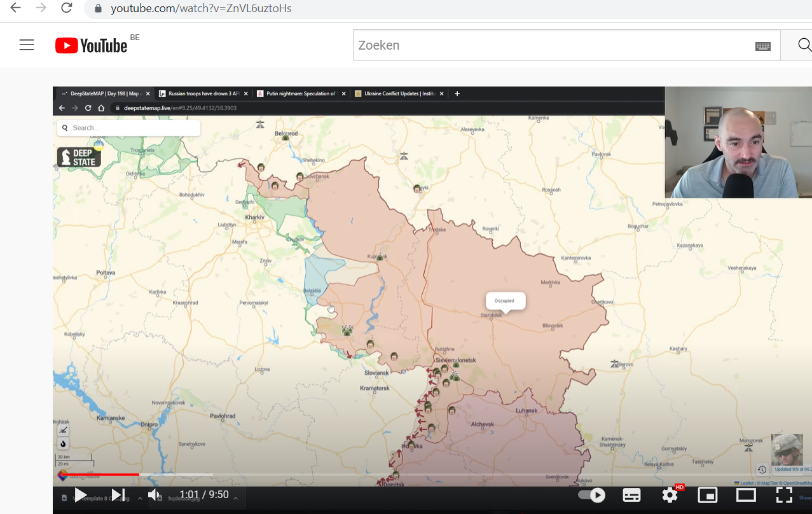This screenshot has width=812, height=514.
Task: Go to YouTube home via logo
Action: pyautogui.click(x=92, y=45)
